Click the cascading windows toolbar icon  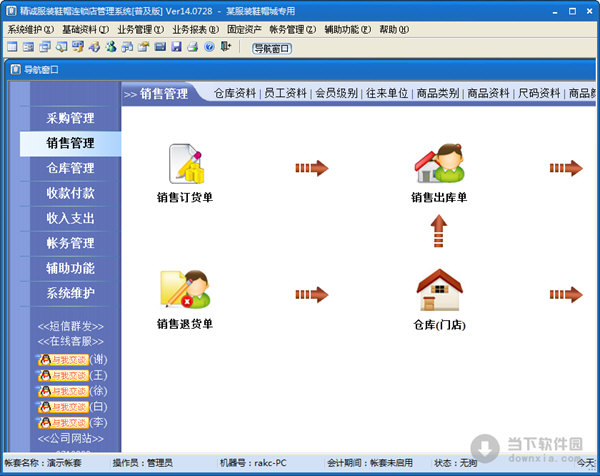(45, 47)
